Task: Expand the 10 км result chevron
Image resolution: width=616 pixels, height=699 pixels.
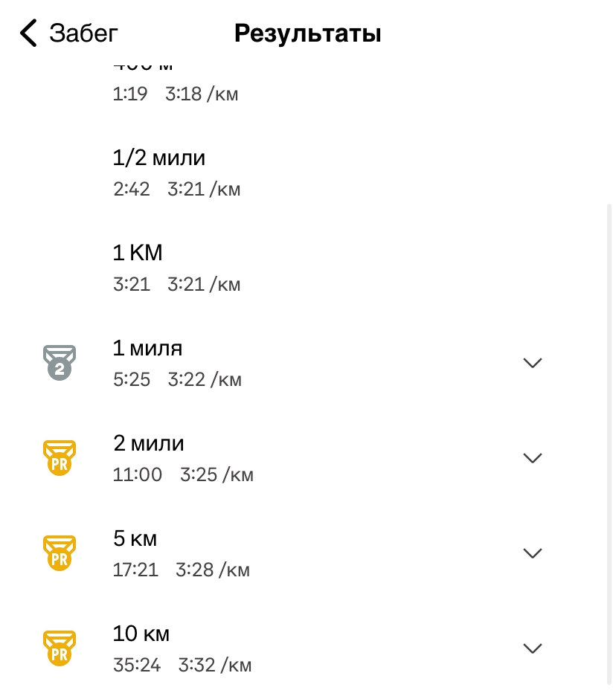Action: click(532, 648)
